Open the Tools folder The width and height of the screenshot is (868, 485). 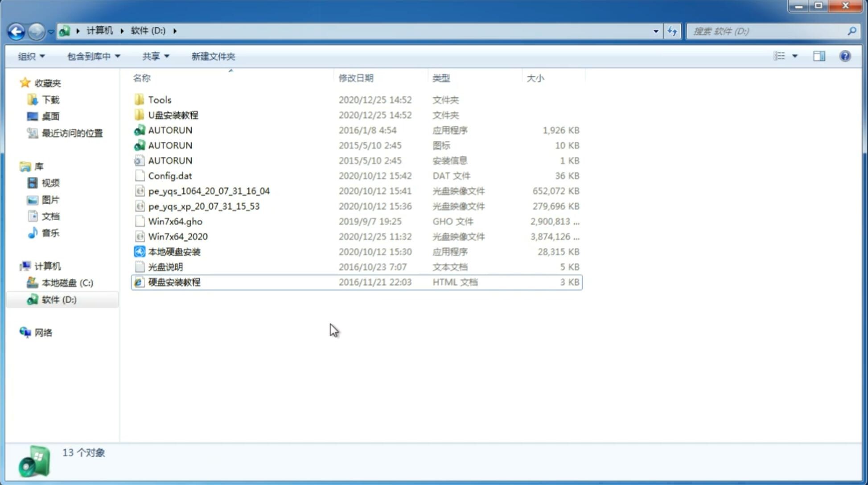tap(159, 99)
